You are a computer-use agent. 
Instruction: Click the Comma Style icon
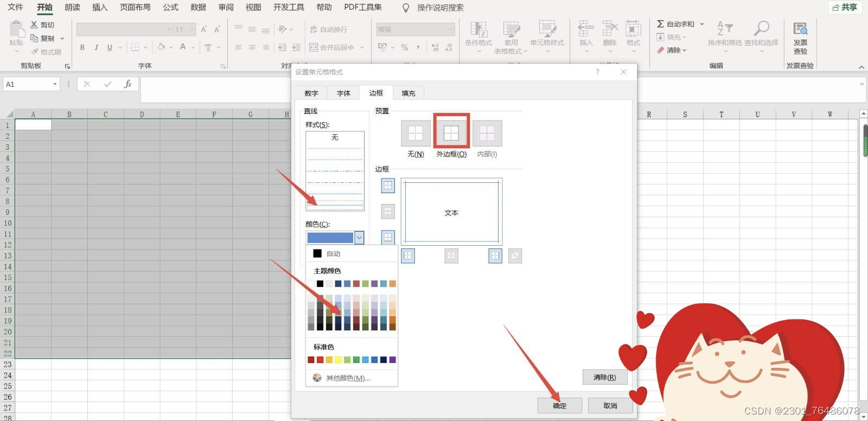pyautogui.click(x=418, y=47)
